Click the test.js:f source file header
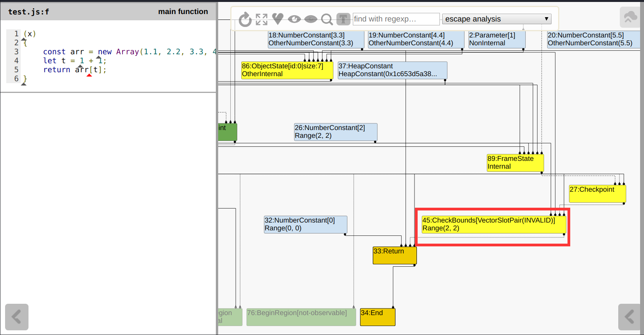 pos(29,12)
